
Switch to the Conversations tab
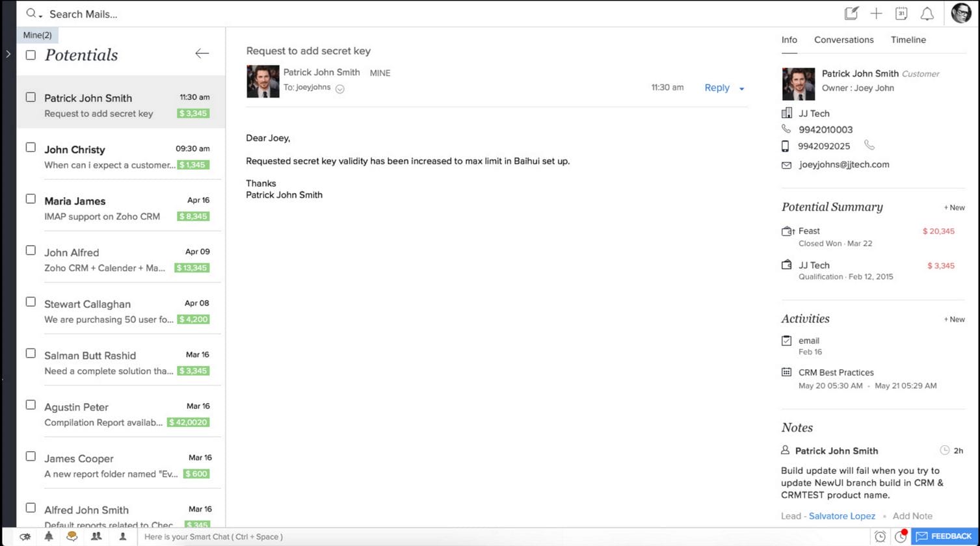[x=843, y=40]
